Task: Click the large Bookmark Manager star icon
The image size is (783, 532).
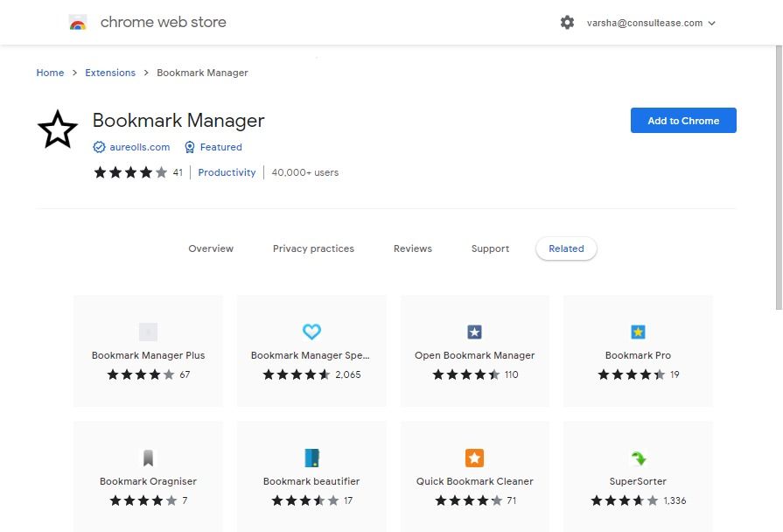Action: (x=58, y=129)
